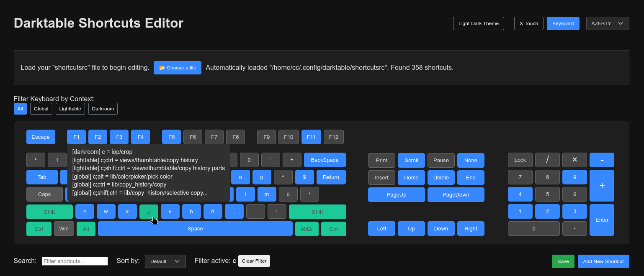Click the folder Choose a file button
Viewport: 644px width, 276px height.
click(177, 68)
